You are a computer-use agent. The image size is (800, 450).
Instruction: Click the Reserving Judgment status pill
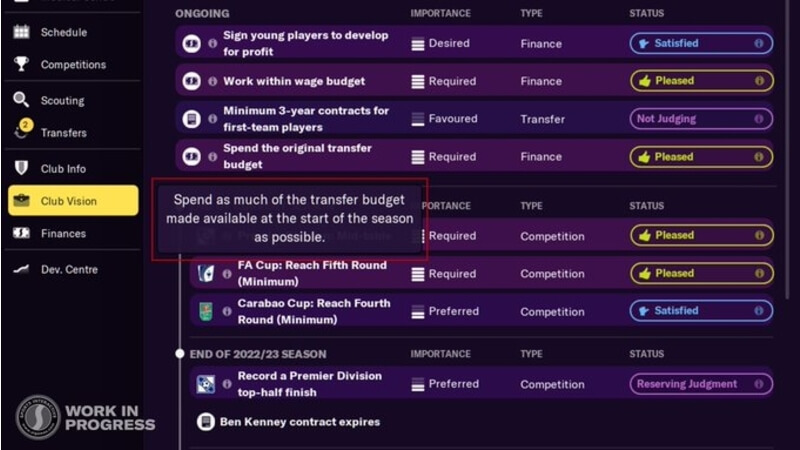[x=700, y=384]
